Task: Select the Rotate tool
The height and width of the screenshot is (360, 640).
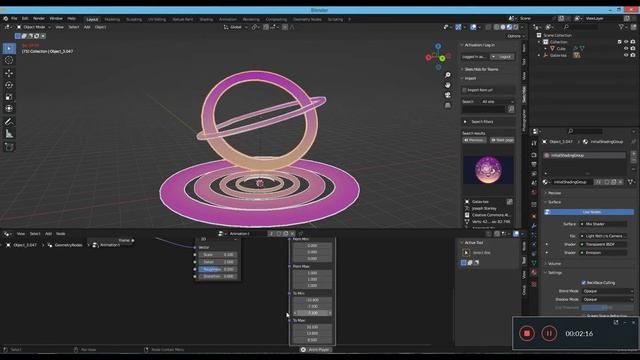Action: pyautogui.click(x=9, y=85)
